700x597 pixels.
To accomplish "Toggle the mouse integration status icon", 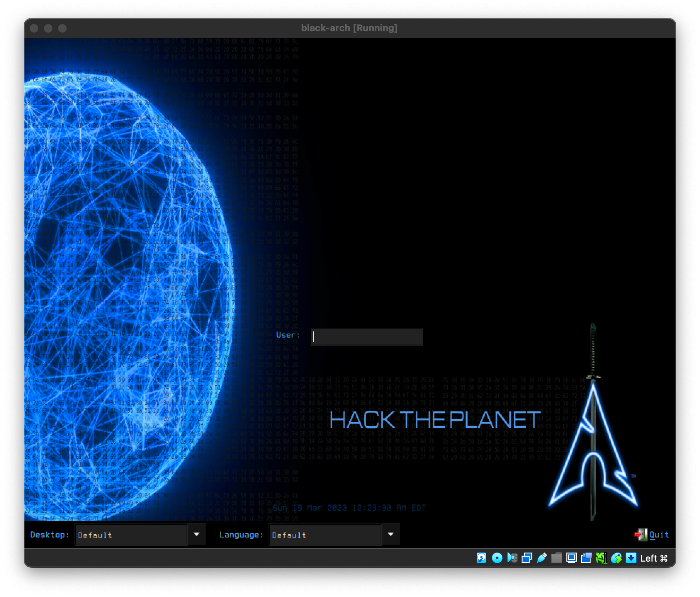I will (616, 558).
